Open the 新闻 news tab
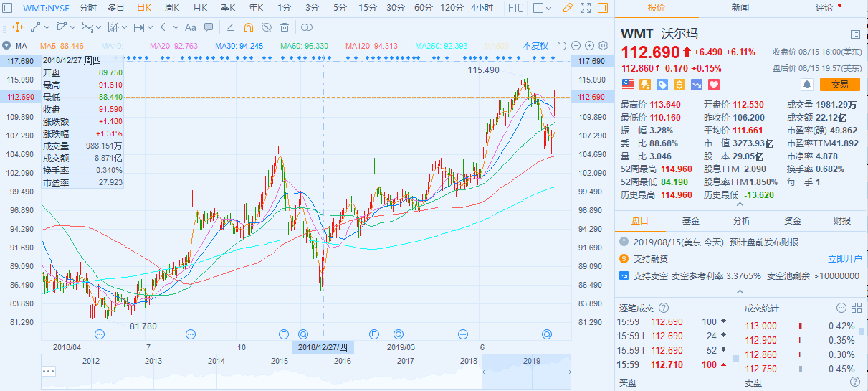 (x=740, y=8)
